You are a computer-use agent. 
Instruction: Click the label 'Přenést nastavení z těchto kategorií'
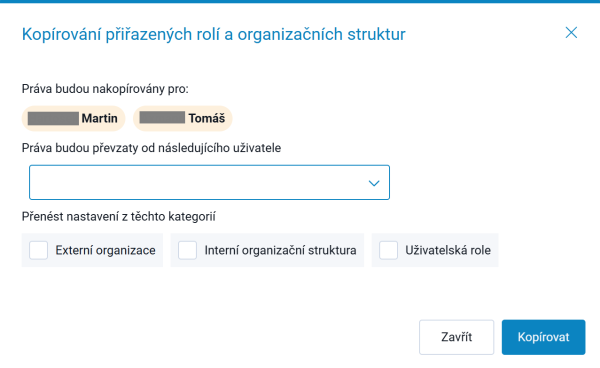tap(119, 217)
